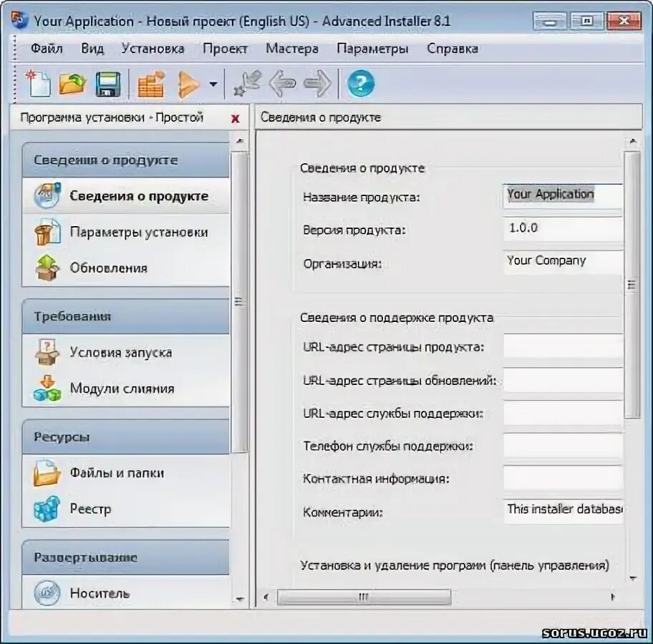Open Help with the blue question icon
The image size is (653, 644).
(361, 84)
